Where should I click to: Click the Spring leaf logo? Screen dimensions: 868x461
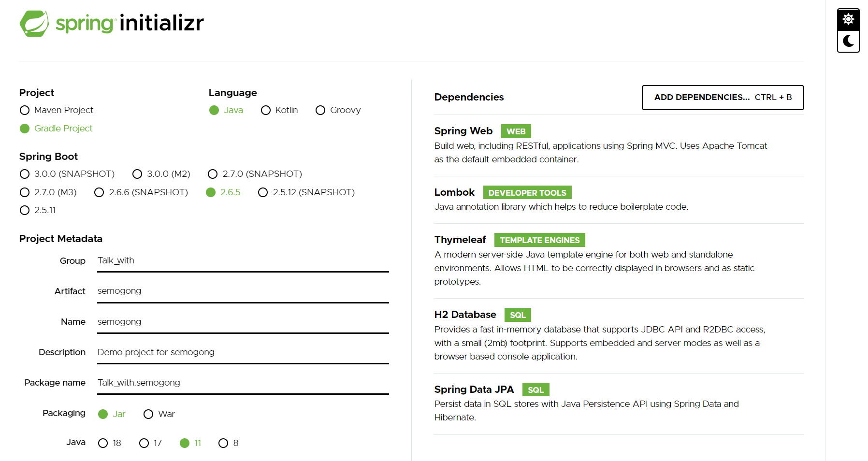point(34,24)
